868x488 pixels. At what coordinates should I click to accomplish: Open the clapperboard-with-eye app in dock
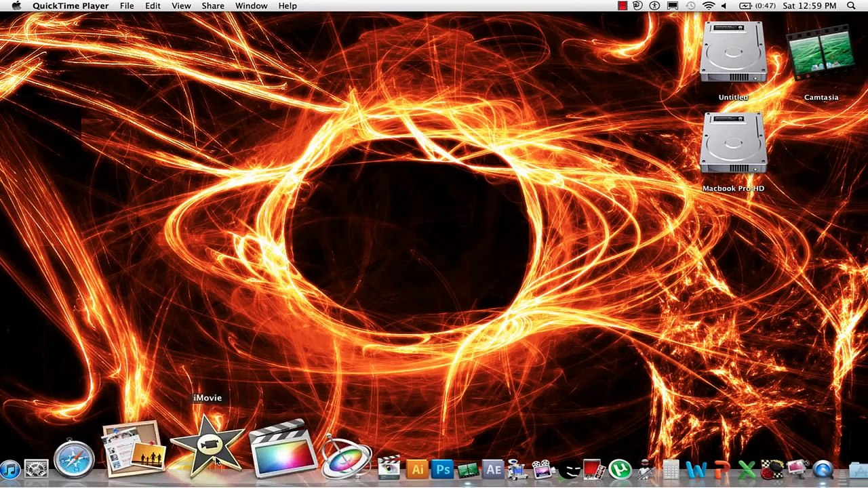(x=389, y=468)
